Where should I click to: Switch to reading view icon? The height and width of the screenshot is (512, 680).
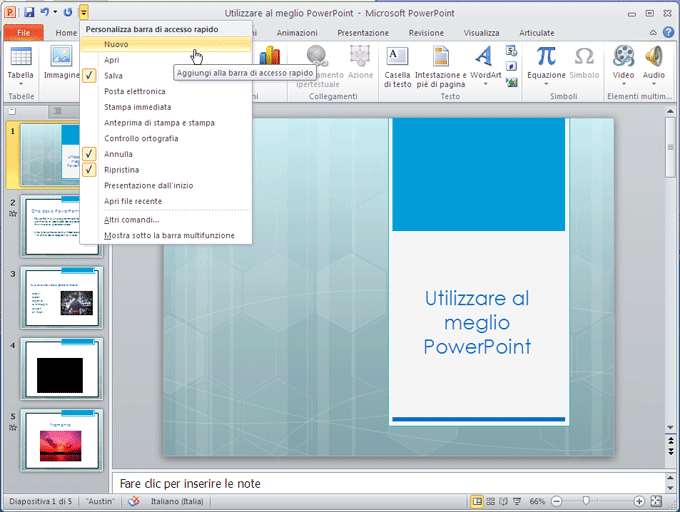[503, 501]
